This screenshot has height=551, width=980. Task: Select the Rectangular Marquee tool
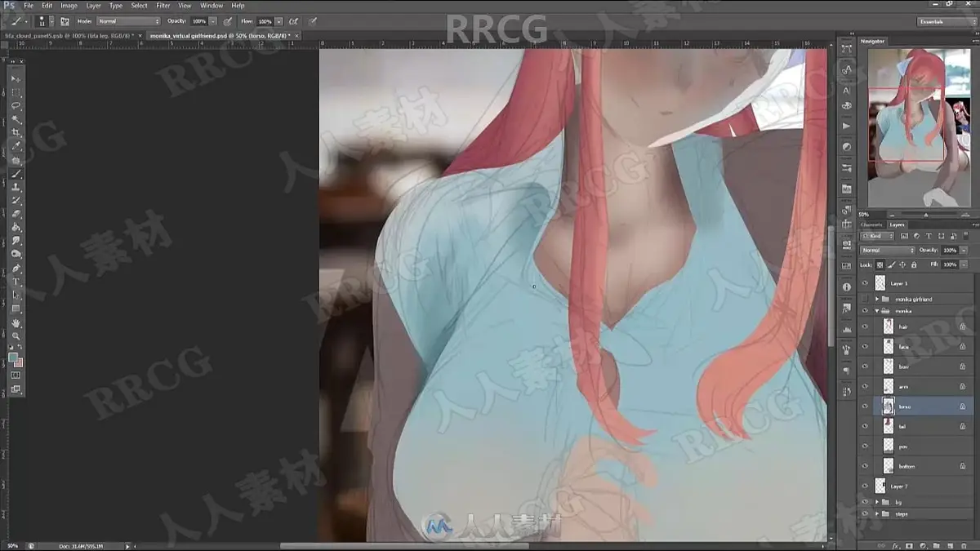[16, 93]
